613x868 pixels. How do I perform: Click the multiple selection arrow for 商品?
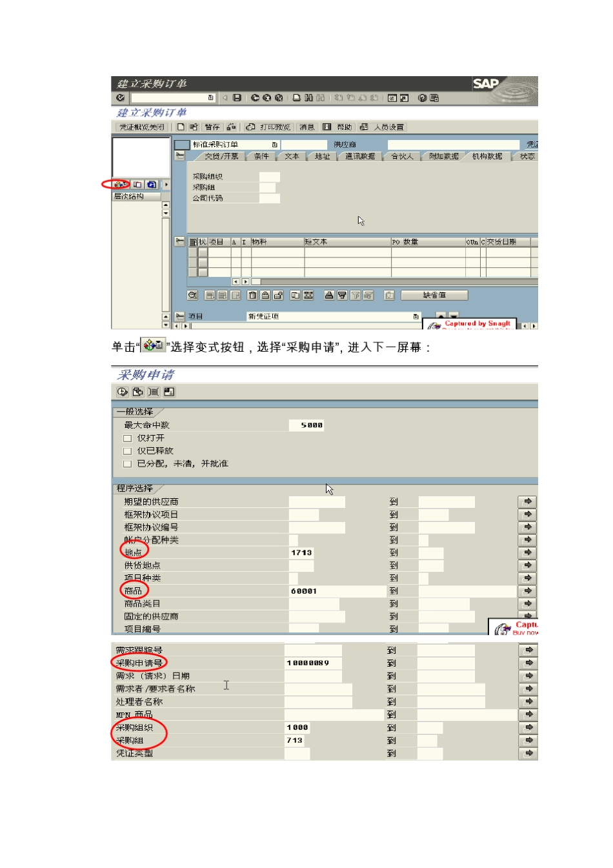[528, 590]
